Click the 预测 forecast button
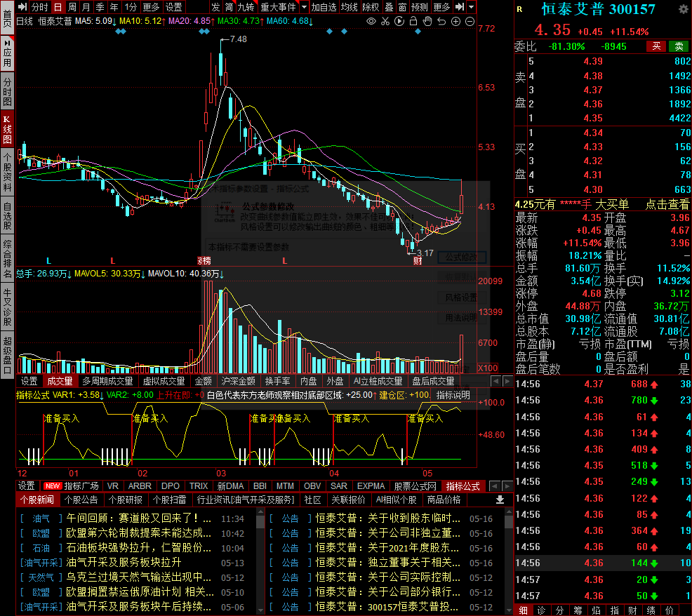Image resolution: width=692 pixels, height=616 pixels. [419, 7]
